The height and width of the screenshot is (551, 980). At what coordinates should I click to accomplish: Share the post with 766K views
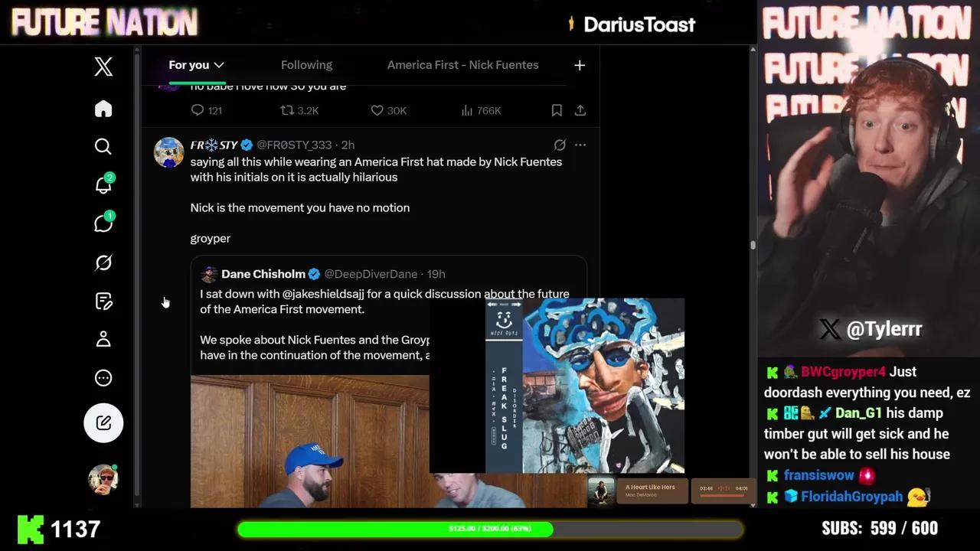pyautogui.click(x=580, y=110)
